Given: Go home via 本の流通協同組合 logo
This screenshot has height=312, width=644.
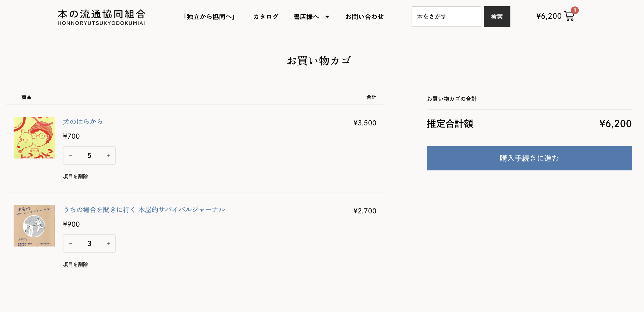Looking at the screenshot, I should click(x=101, y=17).
